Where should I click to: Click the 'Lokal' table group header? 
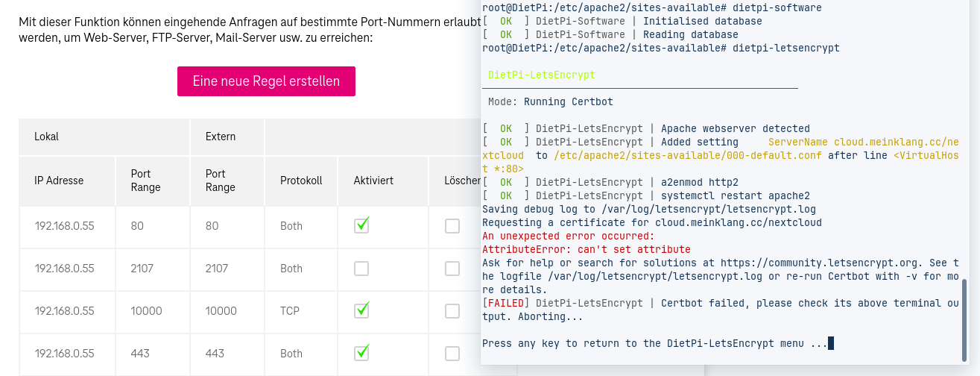[x=46, y=137]
